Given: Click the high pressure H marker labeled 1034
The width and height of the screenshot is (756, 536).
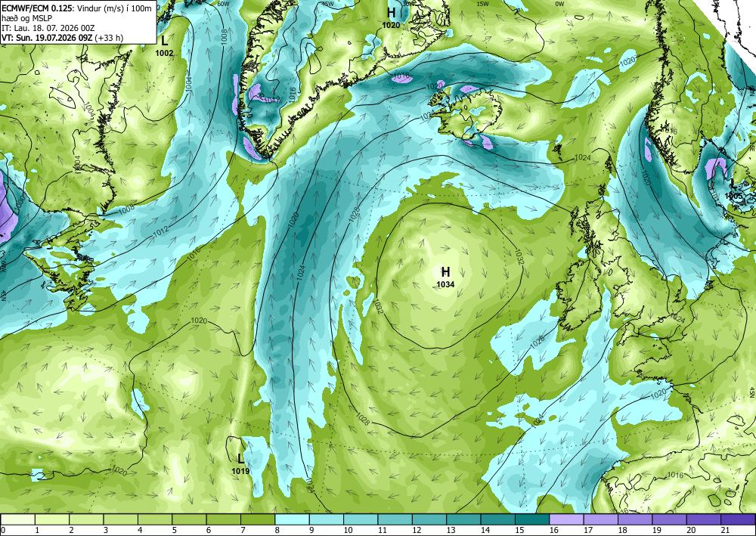Looking at the screenshot, I should coord(445,272).
